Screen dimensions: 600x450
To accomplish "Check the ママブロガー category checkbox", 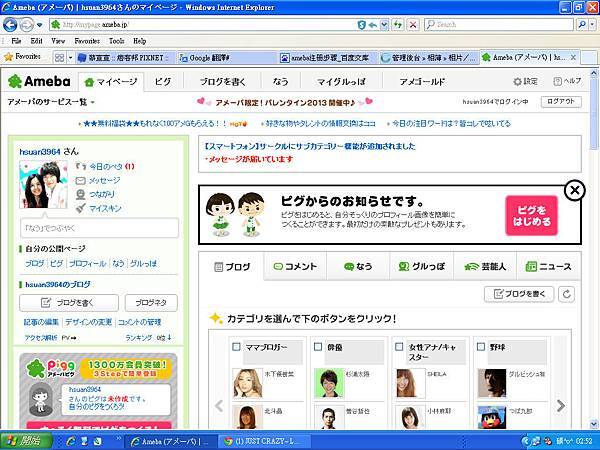I will (236, 347).
